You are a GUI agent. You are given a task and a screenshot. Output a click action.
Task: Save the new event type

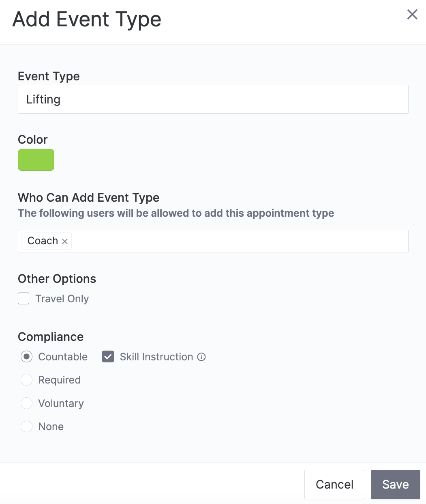[395, 484]
